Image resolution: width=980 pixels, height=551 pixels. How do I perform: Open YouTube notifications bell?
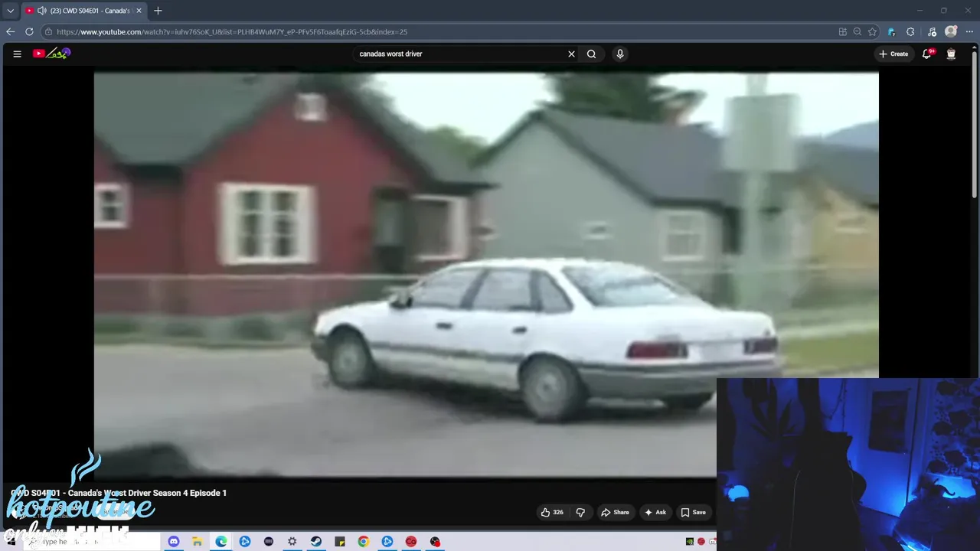point(927,54)
